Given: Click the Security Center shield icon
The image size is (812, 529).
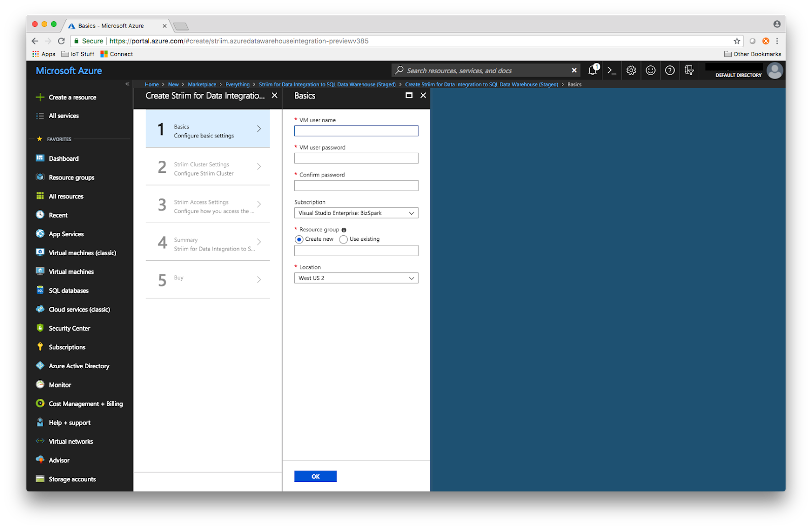Looking at the screenshot, I should [40, 328].
